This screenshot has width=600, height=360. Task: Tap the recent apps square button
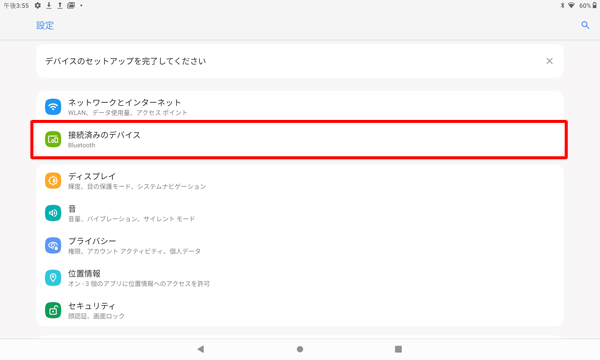point(398,349)
